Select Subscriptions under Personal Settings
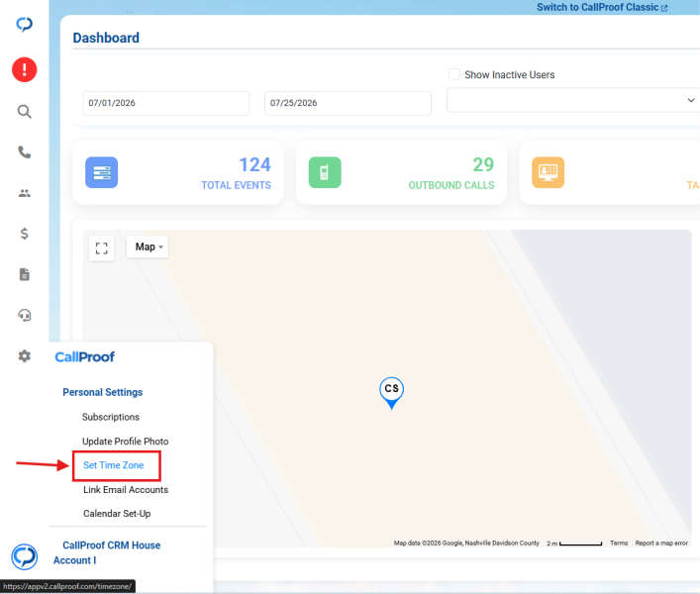 111,417
